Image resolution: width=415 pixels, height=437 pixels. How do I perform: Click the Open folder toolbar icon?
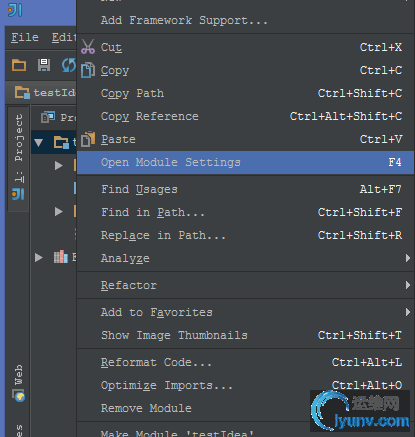click(x=19, y=65)
